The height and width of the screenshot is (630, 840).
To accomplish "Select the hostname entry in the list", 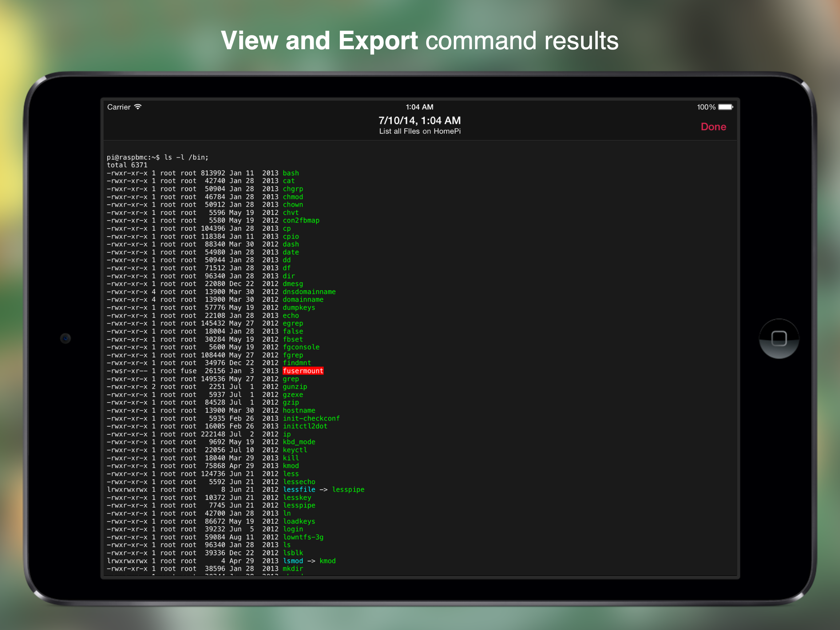I will point(299,410).
